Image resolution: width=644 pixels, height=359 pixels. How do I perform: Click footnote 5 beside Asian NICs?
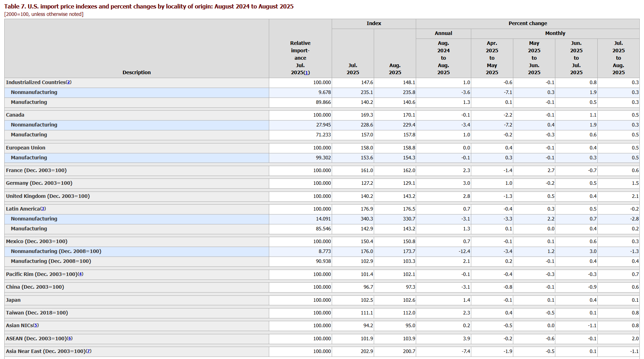coord(36,325)
